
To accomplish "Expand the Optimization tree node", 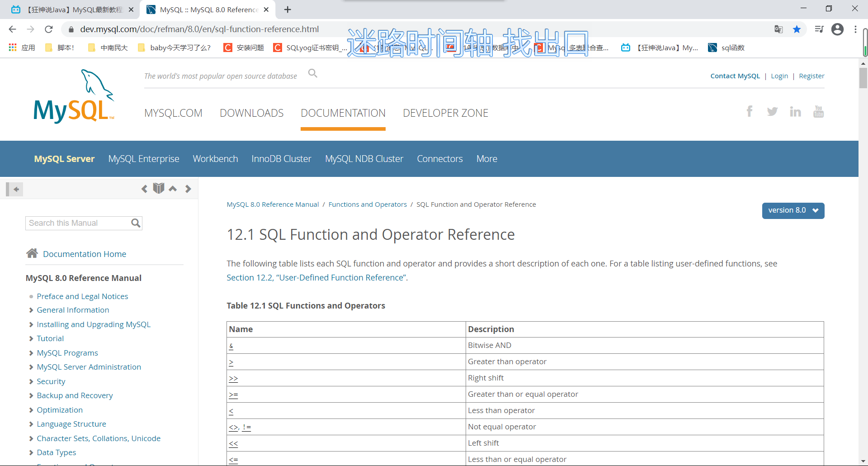I will click(x=31, y=410).
